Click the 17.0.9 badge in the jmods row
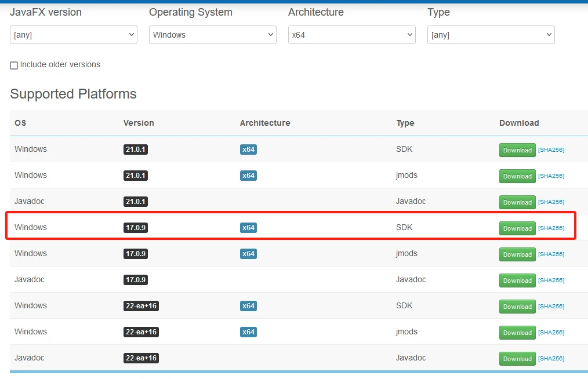 [135, 253]
